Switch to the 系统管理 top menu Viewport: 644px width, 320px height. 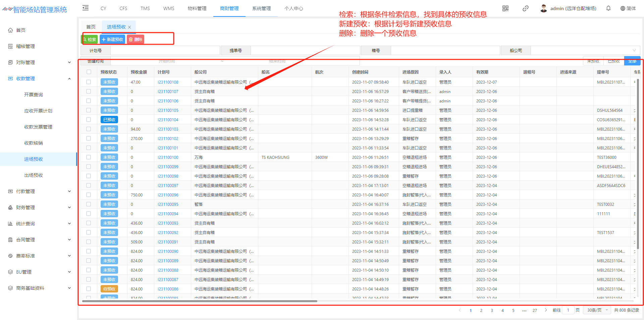(x=261, y=8)
